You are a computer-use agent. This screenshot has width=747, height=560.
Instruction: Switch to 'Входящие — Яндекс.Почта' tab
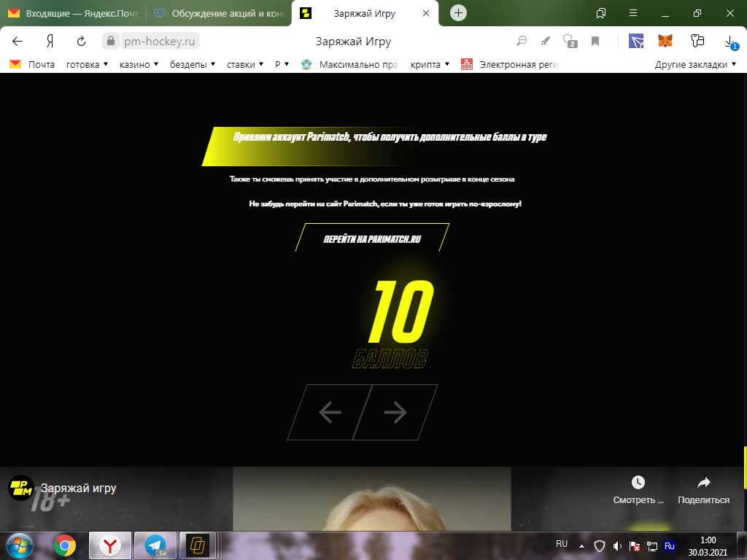pyautogui.click(x=73, y=13)
